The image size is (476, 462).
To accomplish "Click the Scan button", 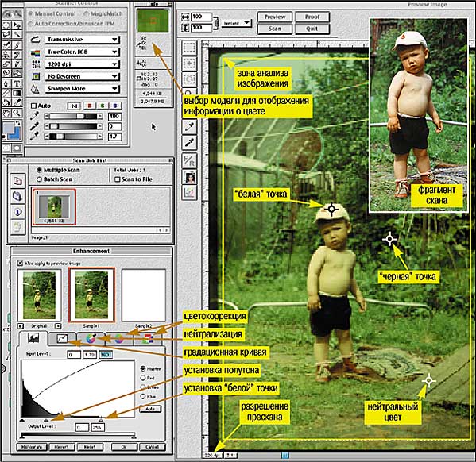I will [275, 29].
